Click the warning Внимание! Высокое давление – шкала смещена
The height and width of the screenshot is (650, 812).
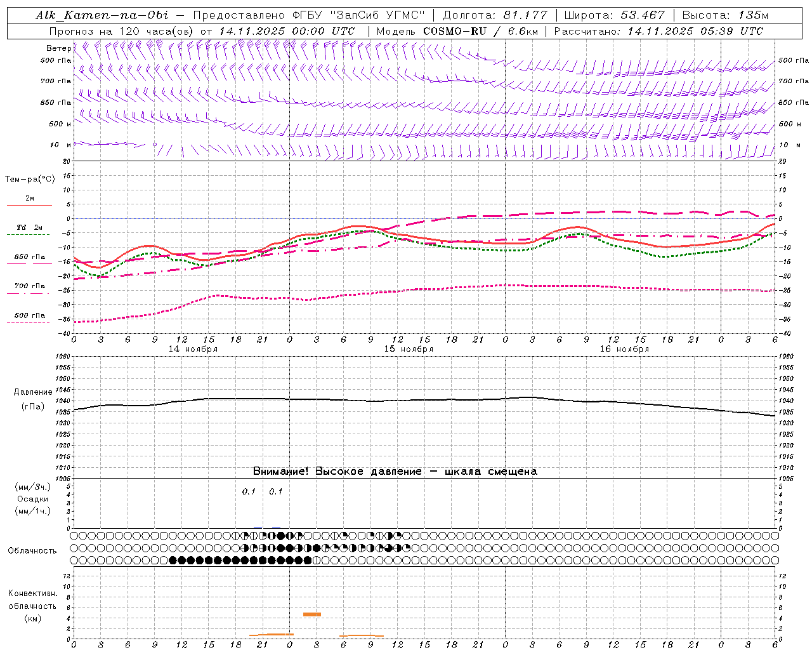(395, 471)
